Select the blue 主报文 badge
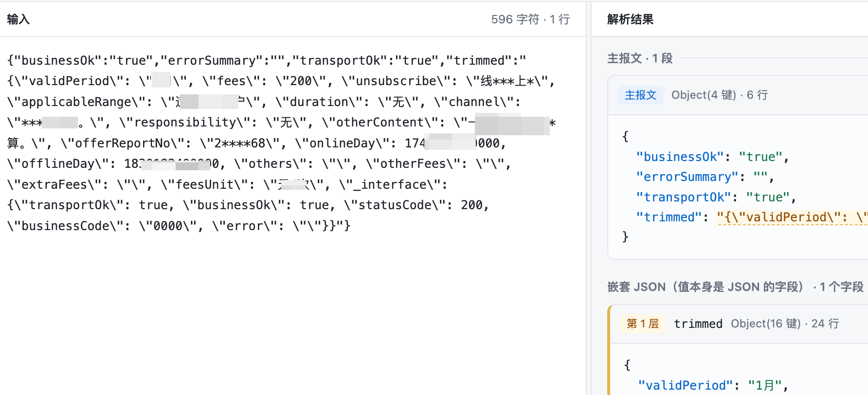Screen dimensions: 868x395 point(640,95)
